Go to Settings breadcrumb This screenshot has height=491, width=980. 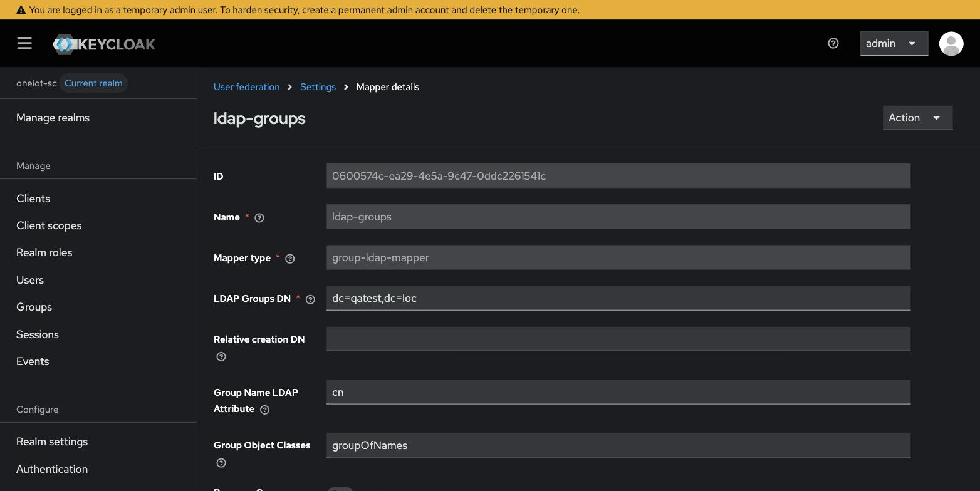[x=318, y=87]
